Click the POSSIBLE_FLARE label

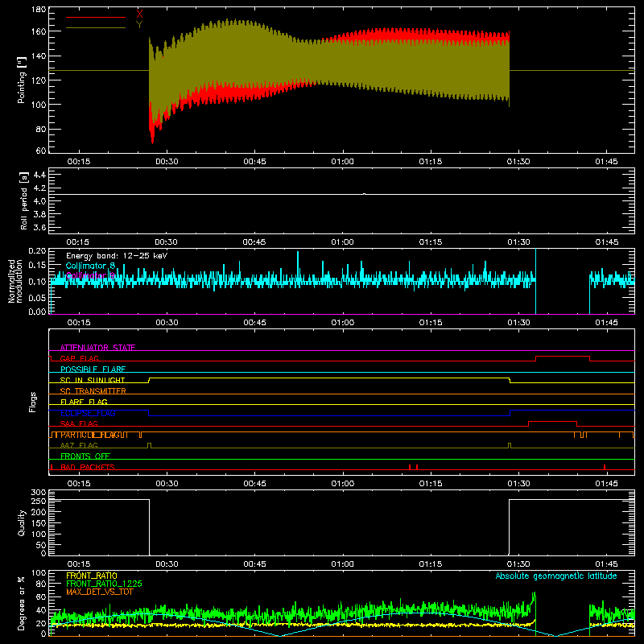(93, 369)
